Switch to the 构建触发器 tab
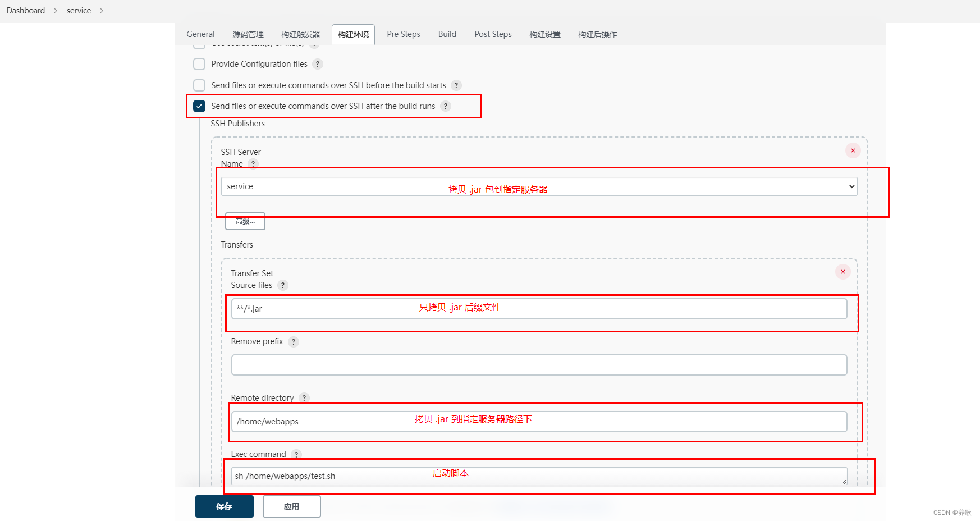 301,34
